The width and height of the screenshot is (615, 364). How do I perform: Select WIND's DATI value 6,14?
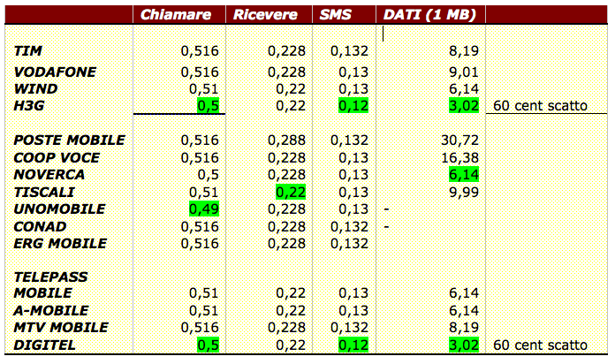tap(464, 89)
